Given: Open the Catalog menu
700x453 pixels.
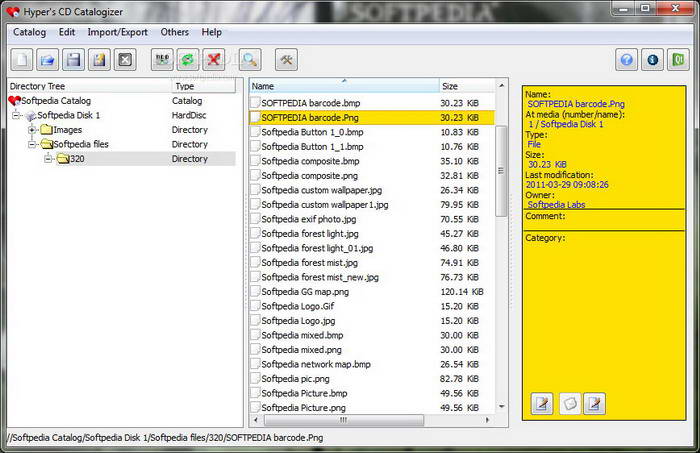Looking at the screenshot, I should 29,32.
